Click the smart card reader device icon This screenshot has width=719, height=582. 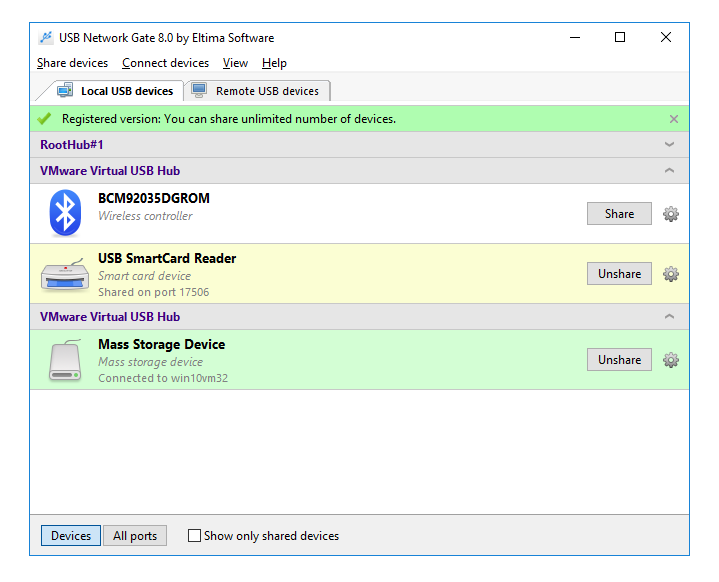click(x=65, y=274)
